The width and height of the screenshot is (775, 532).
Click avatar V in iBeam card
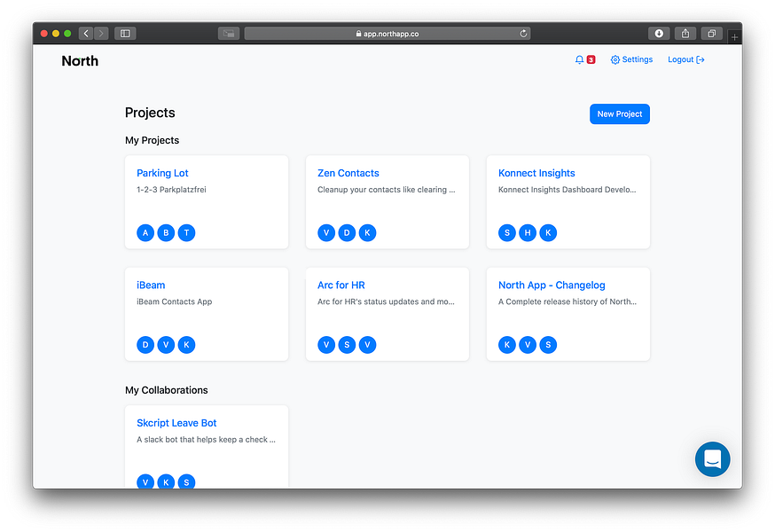[x=166, y=345]
